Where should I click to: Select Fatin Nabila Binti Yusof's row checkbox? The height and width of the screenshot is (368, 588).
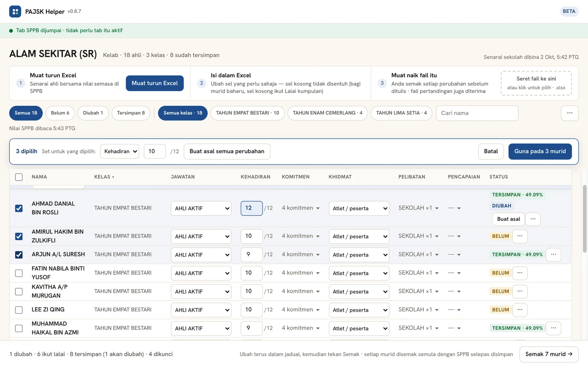click(x=19, y=273)
